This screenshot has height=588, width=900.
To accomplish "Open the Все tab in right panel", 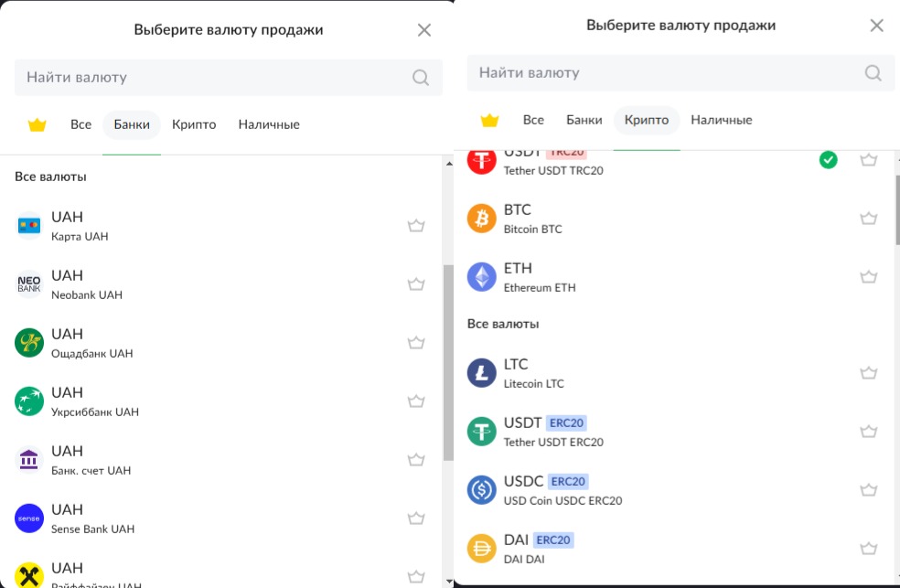I will (533, 120).
